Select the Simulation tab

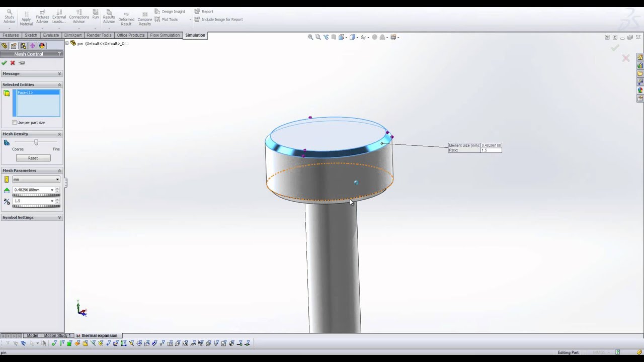click(x=195, y=35)
